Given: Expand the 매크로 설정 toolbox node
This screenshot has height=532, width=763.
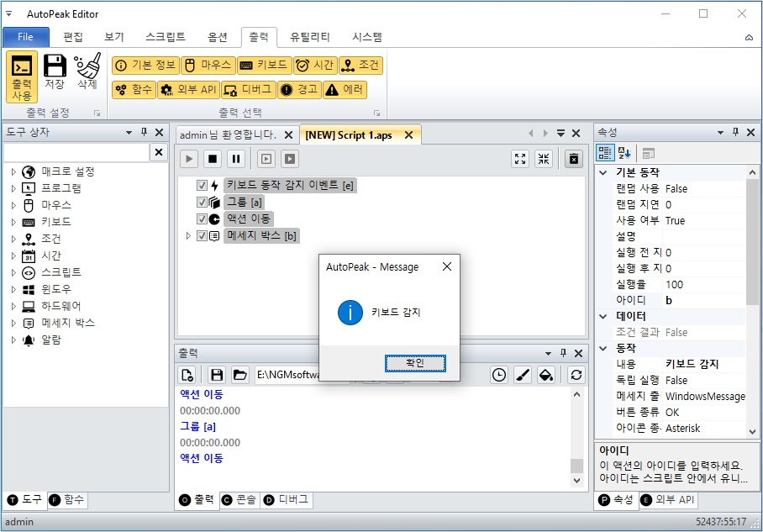Looking at the screenshot, I should tap(13, 171).
